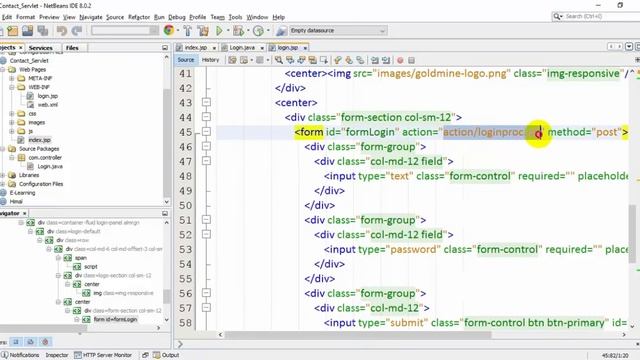Click the Last Edit icon in editor toolbar
Image resolution: width=640 pixels, height=360 pixels.
pyautogui.click(x=232, y=60)
